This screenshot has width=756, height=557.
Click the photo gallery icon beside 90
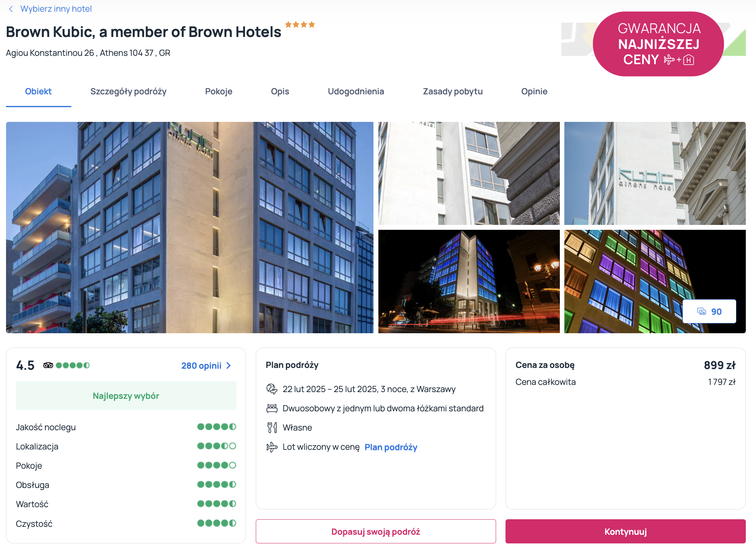coord(701,311)
